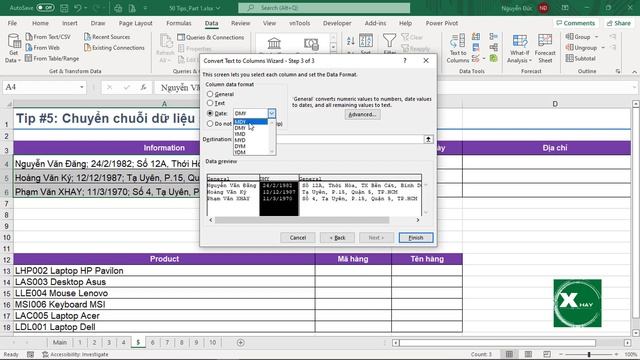Image resolution: width=640 pixels, height=360 pixels.
Task: Click the Comments button
Action: coord(576,23)
